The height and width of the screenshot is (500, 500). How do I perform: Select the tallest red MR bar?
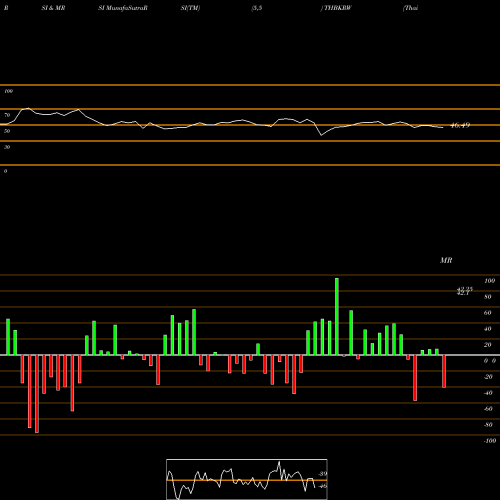(37, 394)
